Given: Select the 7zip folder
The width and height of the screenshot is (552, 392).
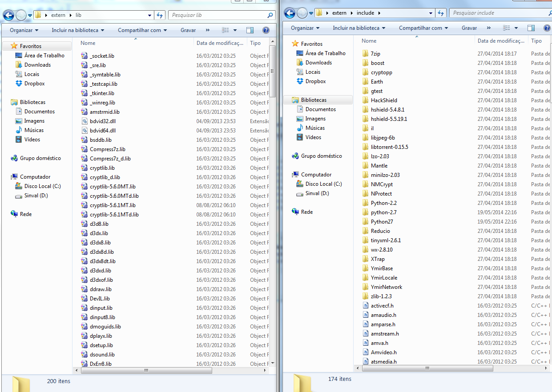Looking at the screenshot, I should coord(375,54).
